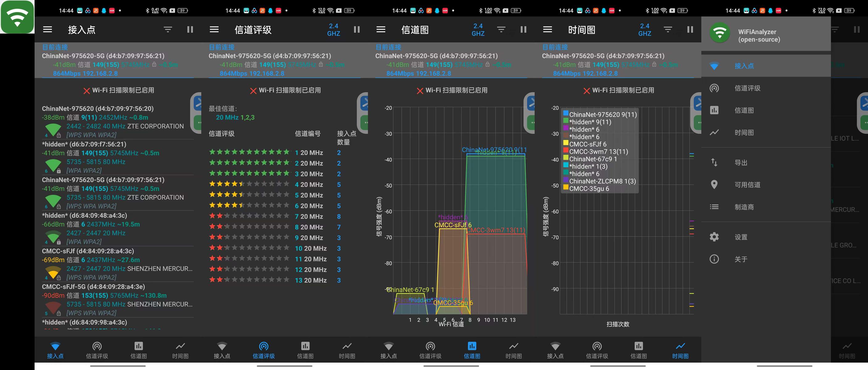The width and height of the screenshot is (868, 370).
Task: Open hamburger menu on 信道图 screen
Action: [x=381, y=30]
